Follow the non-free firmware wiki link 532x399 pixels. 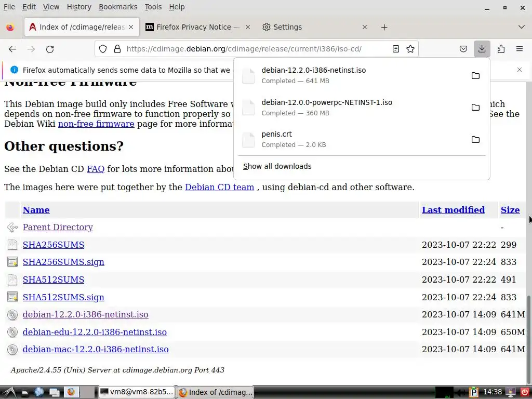pyautogui.click(x=96, y=124)
